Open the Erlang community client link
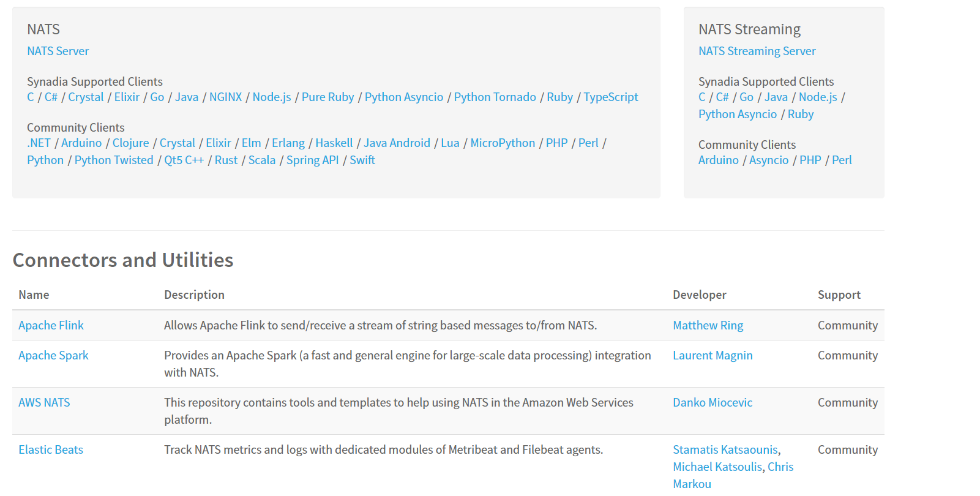Image resolution: width=980 pixels, height=496 pixels. click(288, 143)
